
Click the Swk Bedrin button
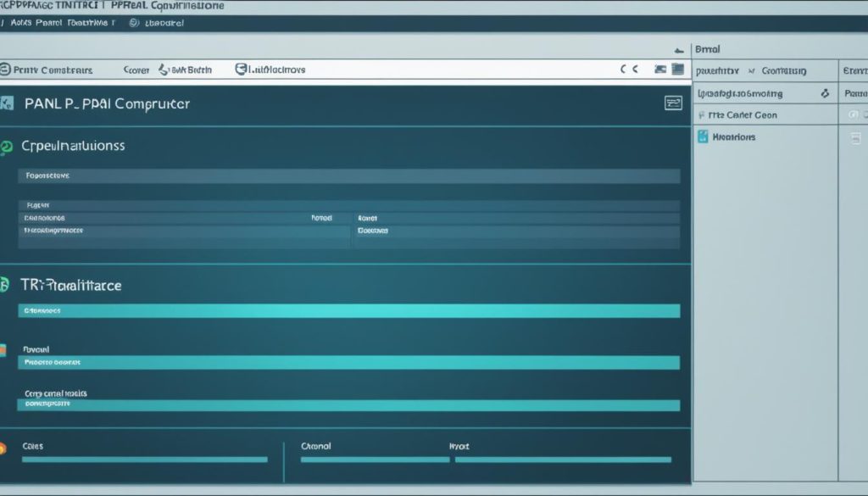[x=192, y=70]
